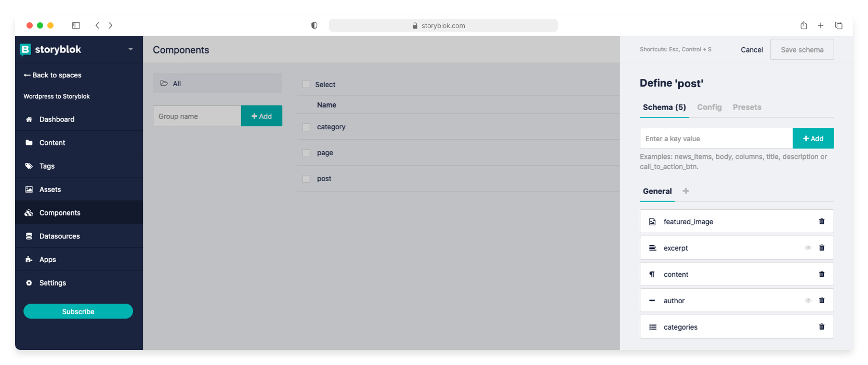Click the Safari share icon
Screen dimensions: 868x365
click(x=804, y=25)
